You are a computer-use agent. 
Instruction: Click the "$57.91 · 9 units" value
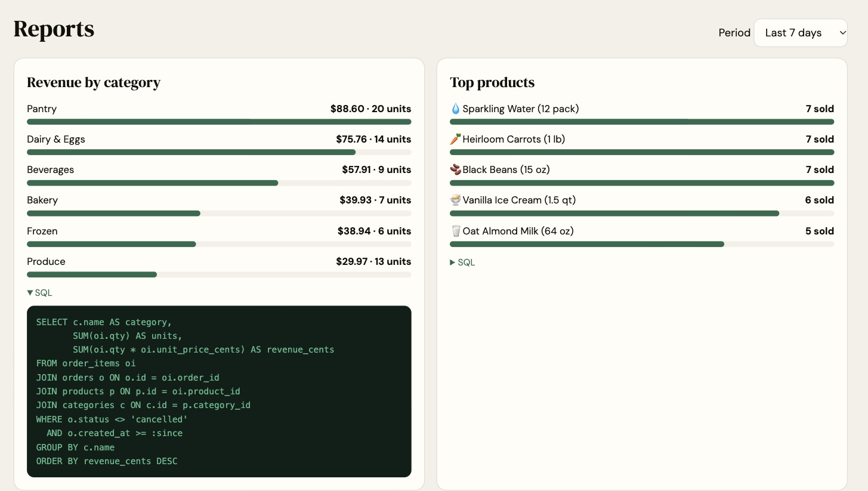pos(376,169)
